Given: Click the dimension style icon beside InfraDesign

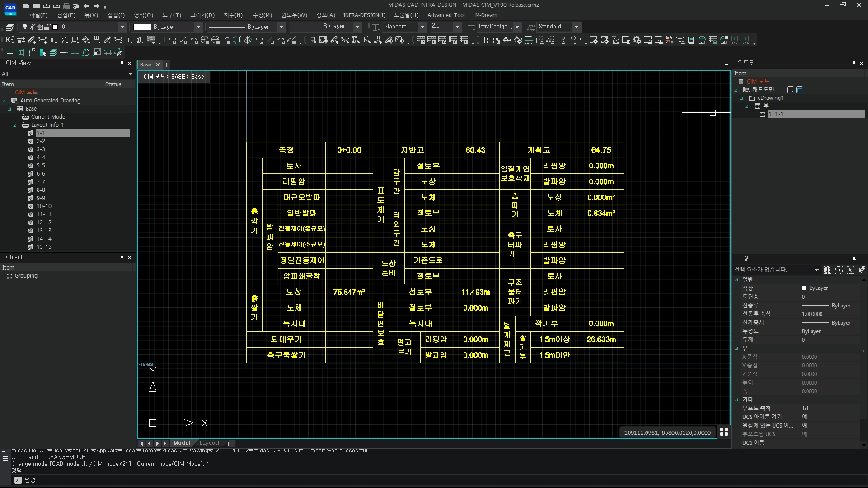Looking at the screenshot, I should [472, 27].
